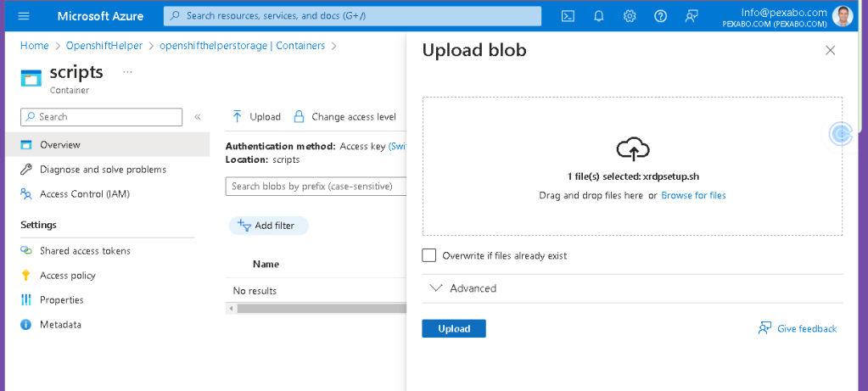Click the Upload arrow toolbar item
This screenshot has width=868, height=391.
[x=256, y=117]
